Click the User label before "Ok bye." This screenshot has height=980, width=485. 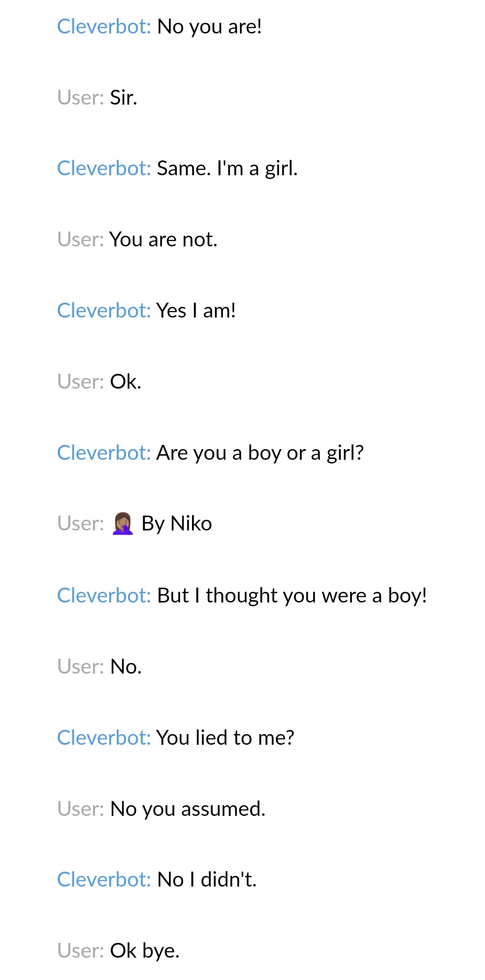click(80, 951)
